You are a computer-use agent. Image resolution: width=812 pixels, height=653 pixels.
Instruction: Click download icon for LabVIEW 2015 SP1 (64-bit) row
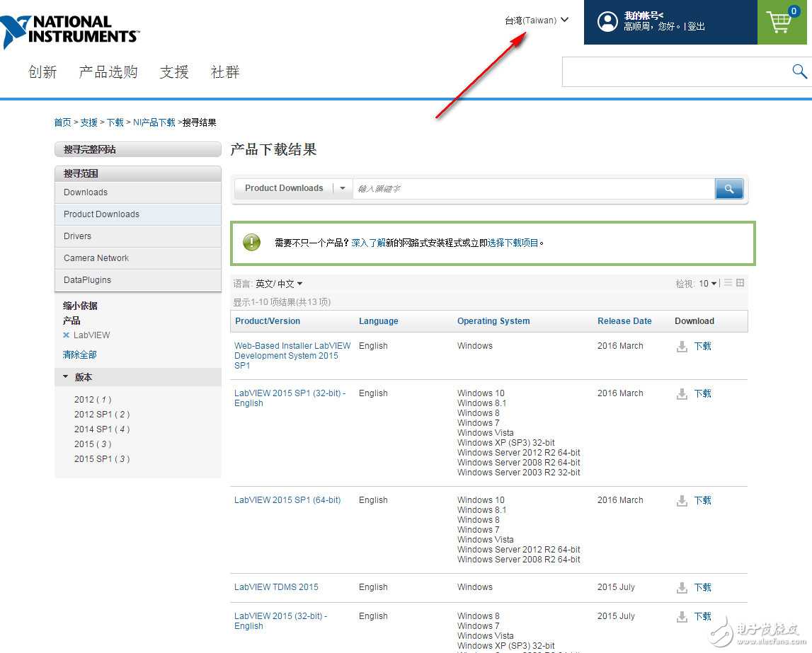tap(682, 501)
